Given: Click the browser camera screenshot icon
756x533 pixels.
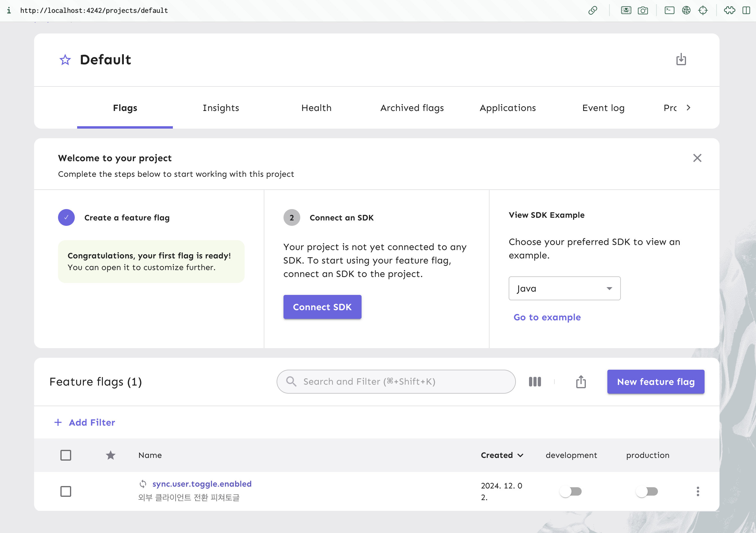Looking at the screenshot, I should (642, 10).
